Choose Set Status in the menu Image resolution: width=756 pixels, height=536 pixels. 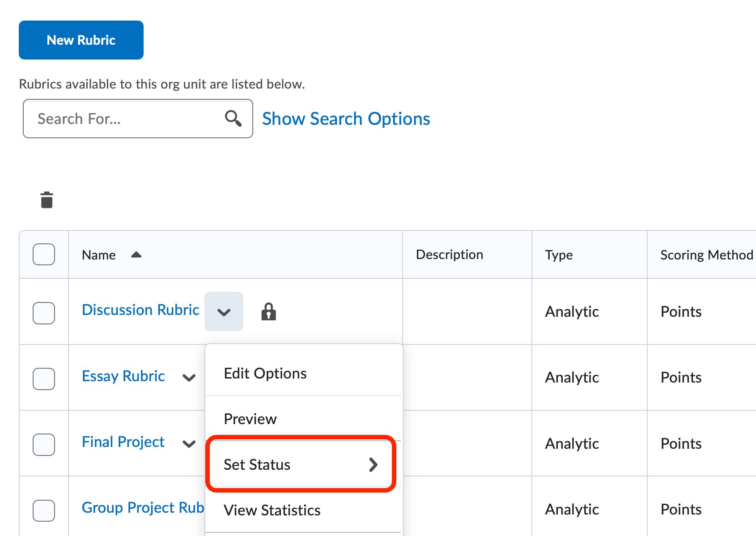pyautogui.click(x=257, y=464)
